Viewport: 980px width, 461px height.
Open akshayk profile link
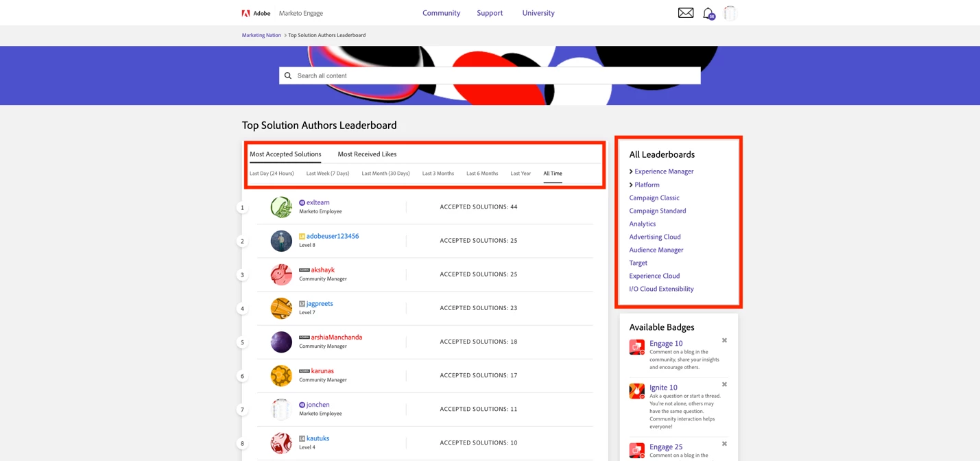[323, 270]
